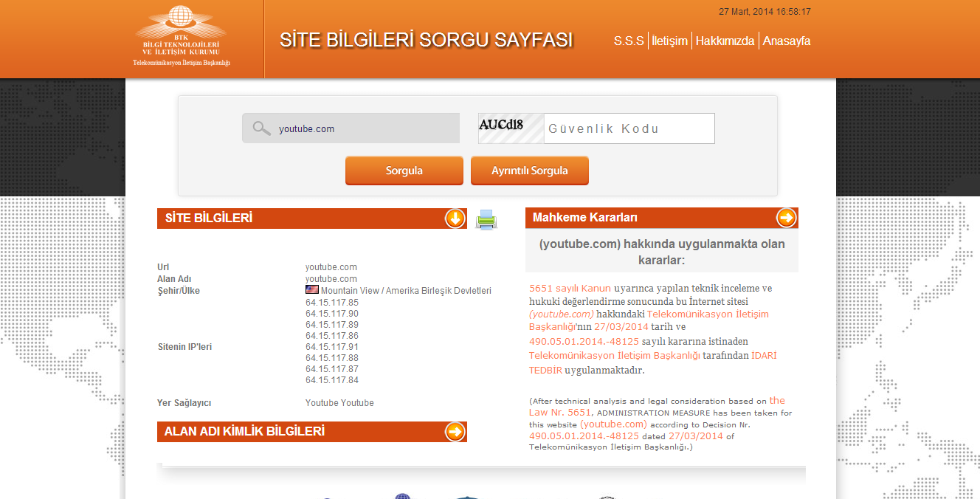Click into the Güvenlik Kodu field

coord(629,128)
